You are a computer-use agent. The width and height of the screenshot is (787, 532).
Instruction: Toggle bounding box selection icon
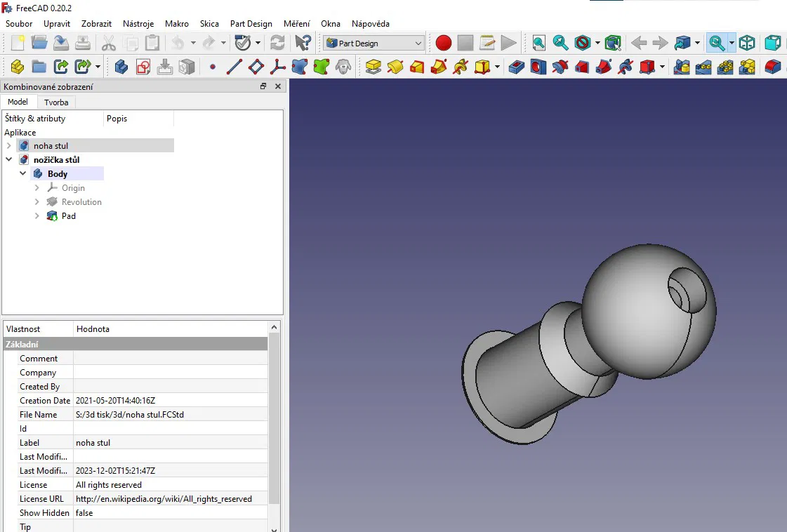pyautogui.click(x=613, y=43)
